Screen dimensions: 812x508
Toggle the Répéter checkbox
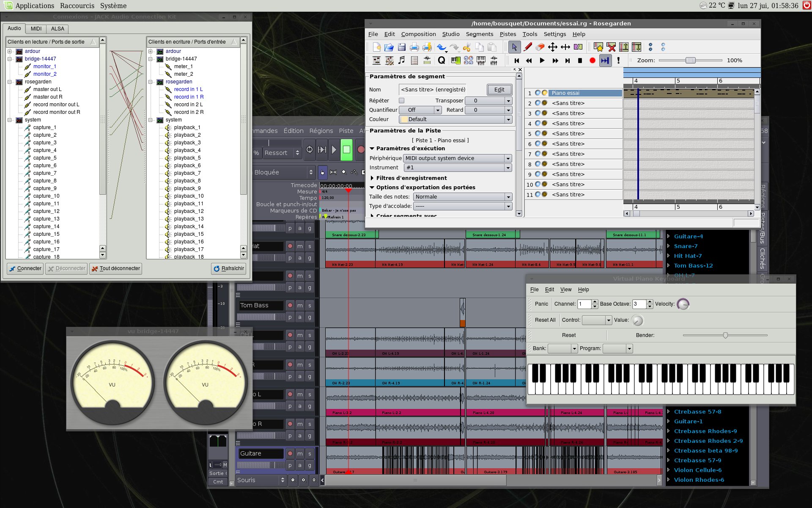click(402, 101)
